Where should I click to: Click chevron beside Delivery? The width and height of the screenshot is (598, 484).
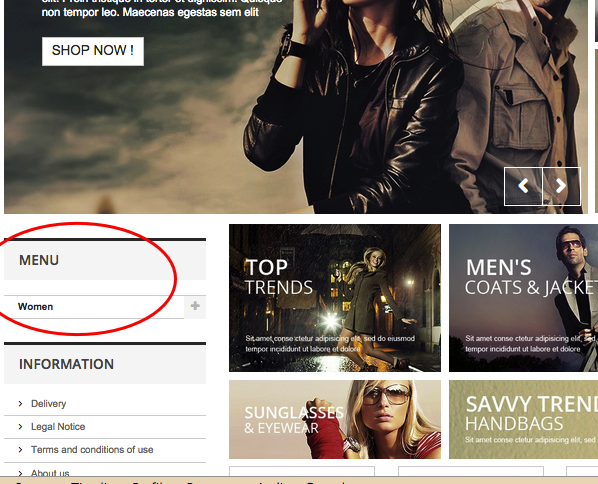21,404
